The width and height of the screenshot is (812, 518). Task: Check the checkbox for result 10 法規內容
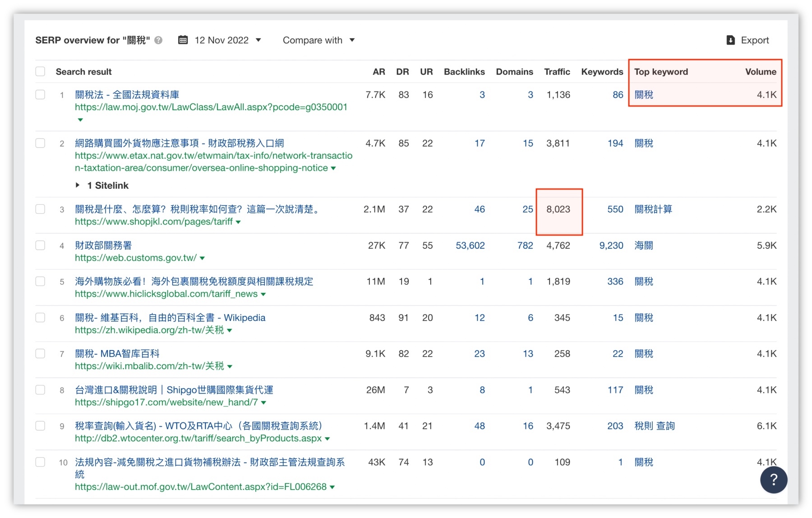40,462
